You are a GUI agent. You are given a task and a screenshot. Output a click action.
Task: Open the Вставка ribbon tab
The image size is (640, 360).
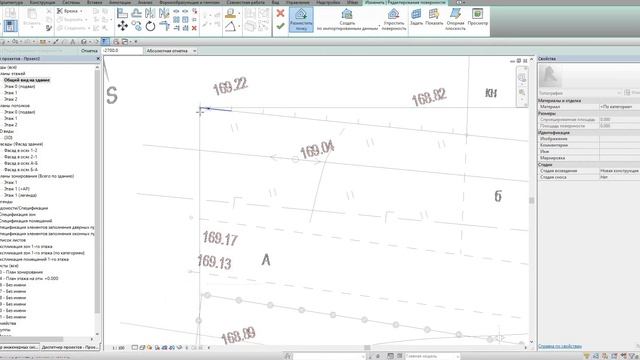pos(95,2)
